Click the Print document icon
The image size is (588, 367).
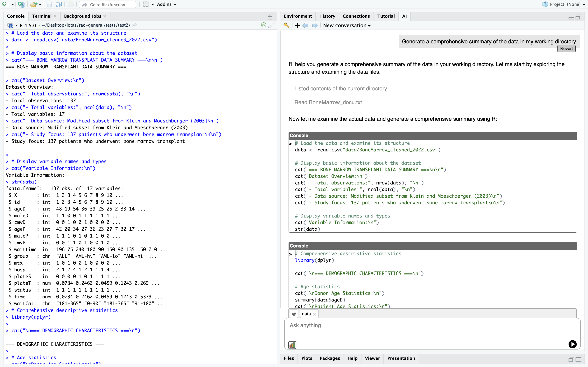(x=71, y=4)
